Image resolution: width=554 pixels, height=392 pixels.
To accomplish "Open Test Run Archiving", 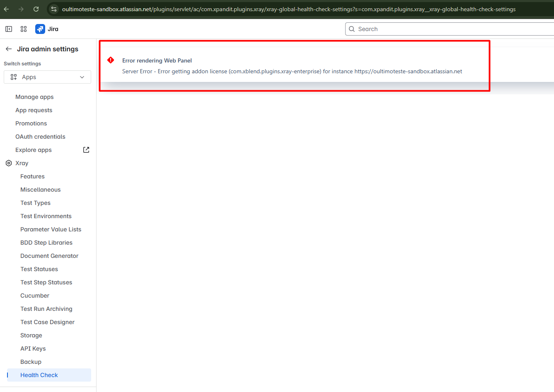I will [46, 309].
